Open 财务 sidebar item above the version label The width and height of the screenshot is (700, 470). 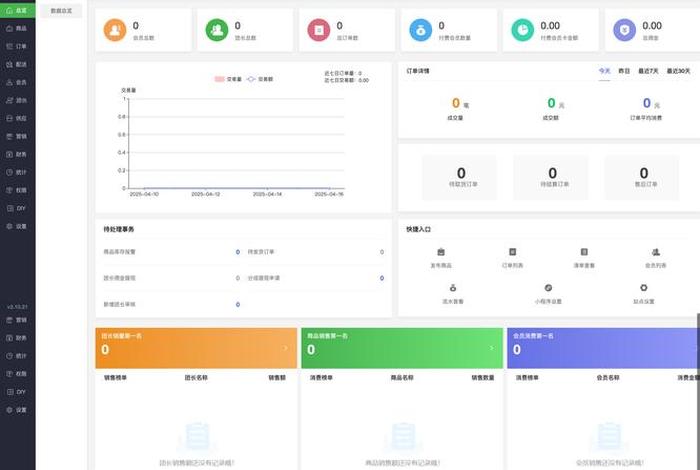coord(17,154)
